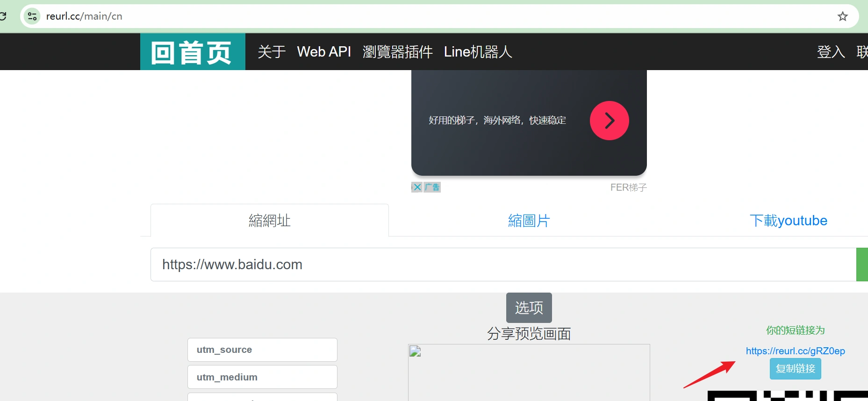868x401 pixels.
Task: Open 瀏覽器插件 in the navigation bar
Action: 397,52
